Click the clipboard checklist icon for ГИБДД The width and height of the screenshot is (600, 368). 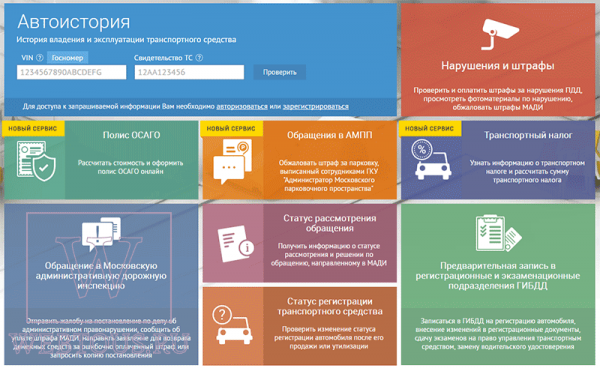[498, 233]
